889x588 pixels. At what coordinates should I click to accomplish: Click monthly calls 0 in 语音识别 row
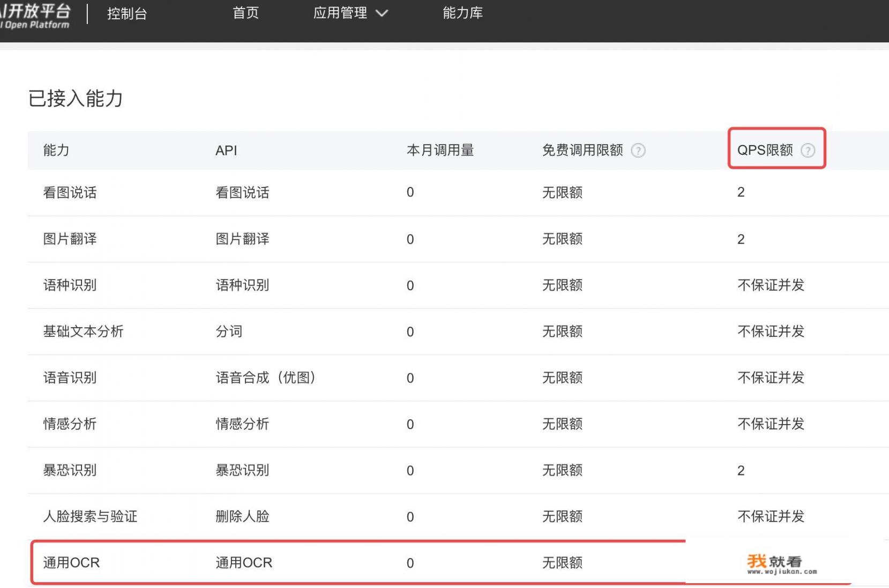click(x=410, y=379)
